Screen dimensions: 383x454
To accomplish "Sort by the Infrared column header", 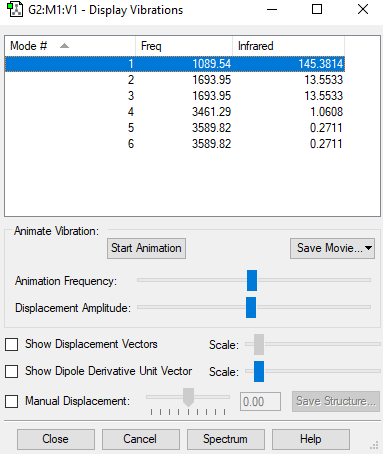I will point(288,46).
